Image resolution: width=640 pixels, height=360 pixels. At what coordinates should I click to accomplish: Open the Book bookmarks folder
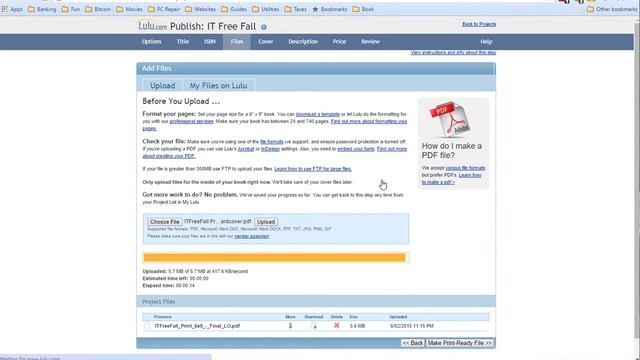coord(363,9)
